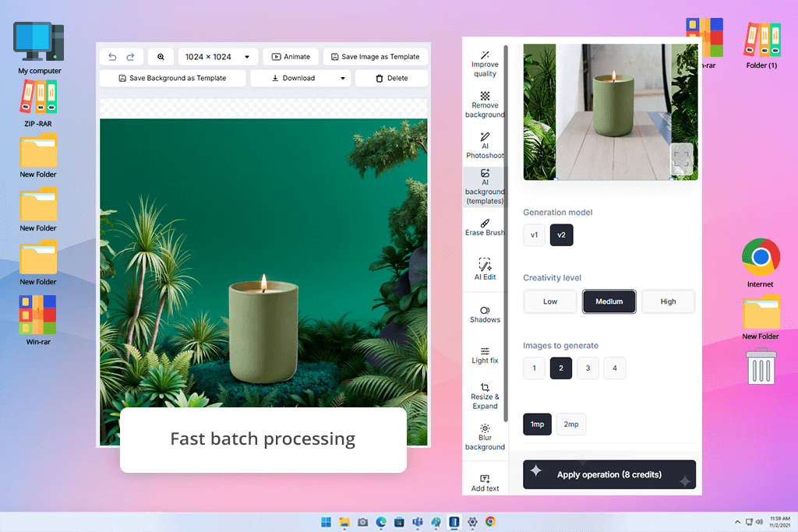Open Settings gear on the taskbar
The image size is (798, 532).
pos(472,522)
